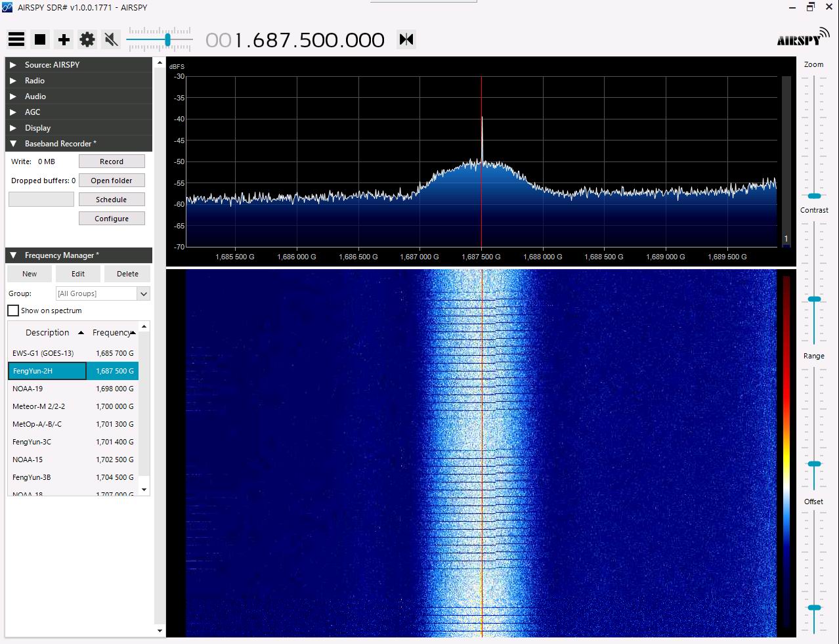This screenshot has width=839, height=644.
Task: Click the center tuning bow-tie icon
Action: (406, 39)
